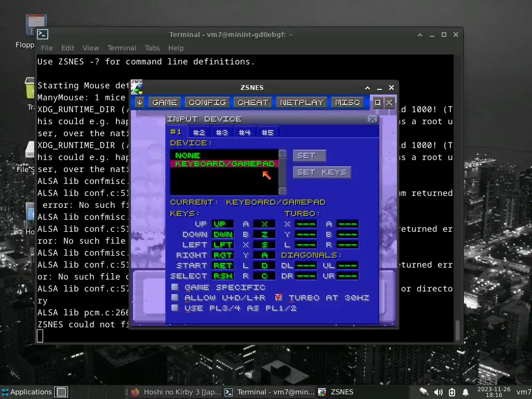
Task: Change the A button key binding X
Action: [x=264, y=224]
